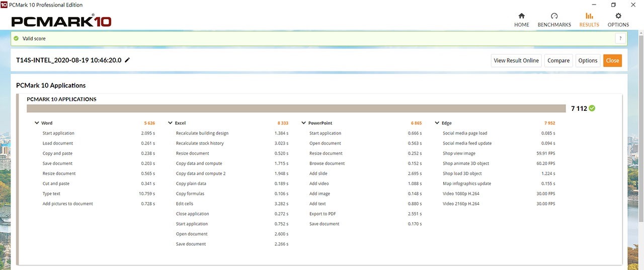
Task: Click the 'PCMark 10 Applications' heading
Action: [x=51, y=86]
